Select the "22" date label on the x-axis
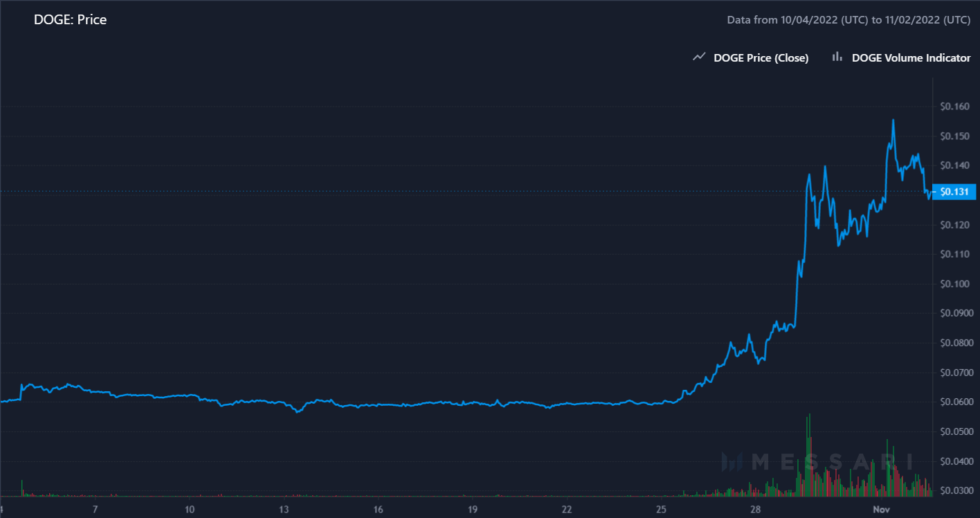 pos(566,510)
